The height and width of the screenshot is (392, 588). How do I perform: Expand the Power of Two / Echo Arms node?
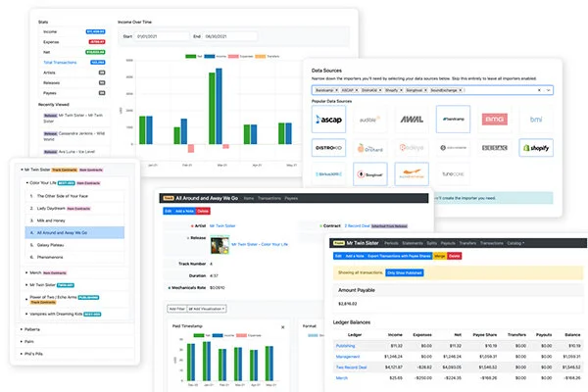[26, 299]
